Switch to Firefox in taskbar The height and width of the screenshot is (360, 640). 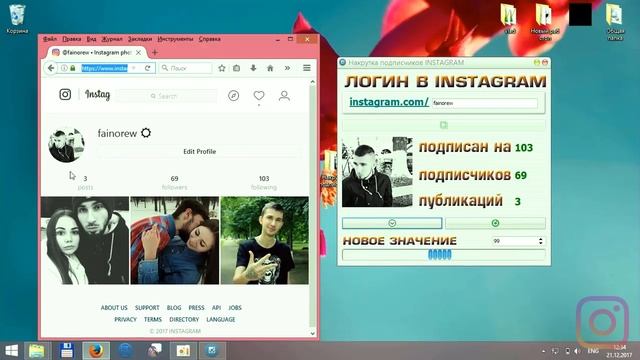coord(96,351)
